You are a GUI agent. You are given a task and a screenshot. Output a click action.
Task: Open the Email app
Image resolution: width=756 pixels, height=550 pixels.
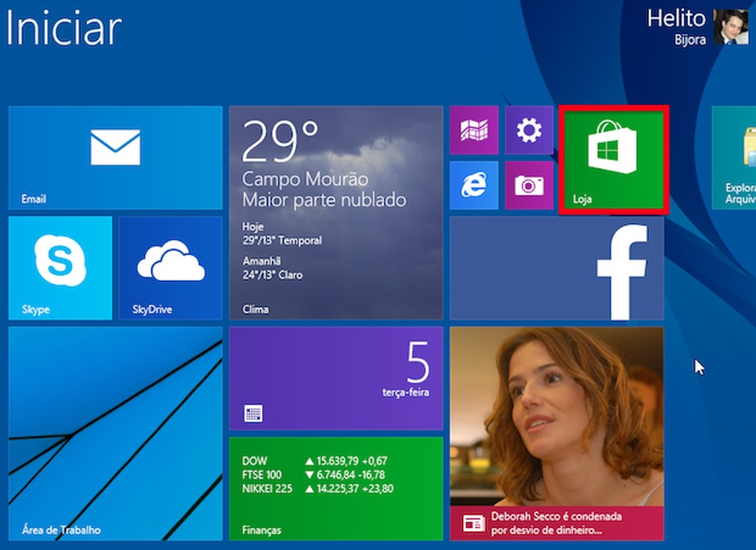[114, 157]
